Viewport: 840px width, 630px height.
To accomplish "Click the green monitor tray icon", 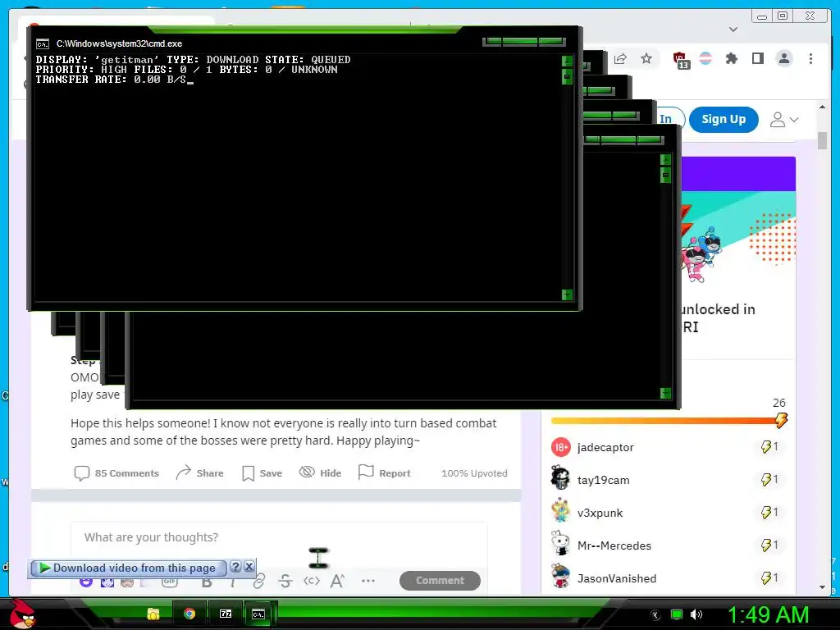I will [677, 614].
